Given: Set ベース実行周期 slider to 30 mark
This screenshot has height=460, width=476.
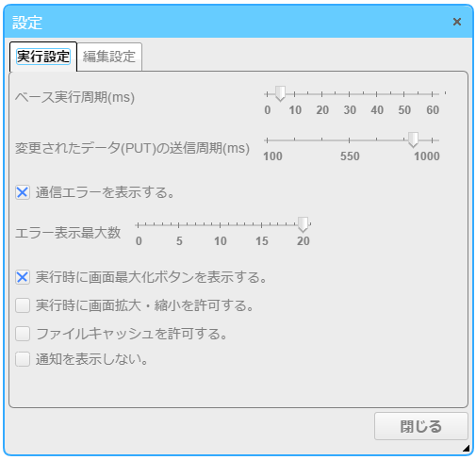Looking at the screenshot, I should click(349, 93).
